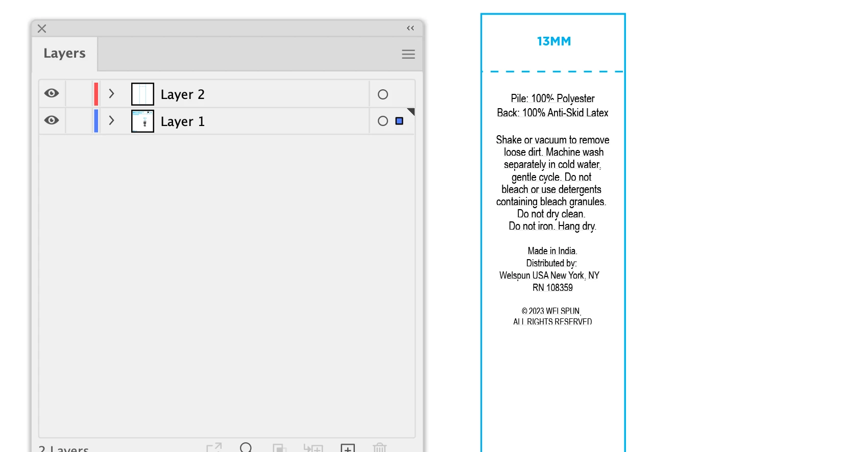Viewport: 868px width, 452px height.
Task: Toggle the lock slot for Layer 2
Action: point(79,94)
